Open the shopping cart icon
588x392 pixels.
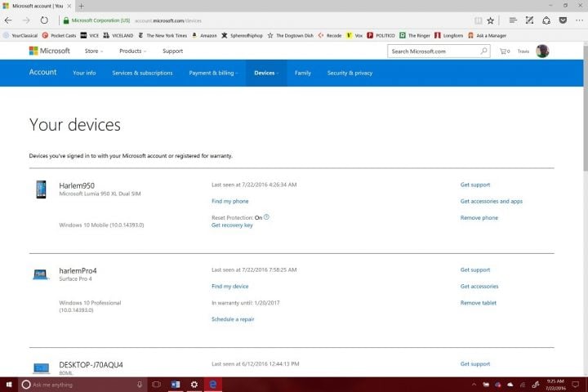[x=505, y=51]
